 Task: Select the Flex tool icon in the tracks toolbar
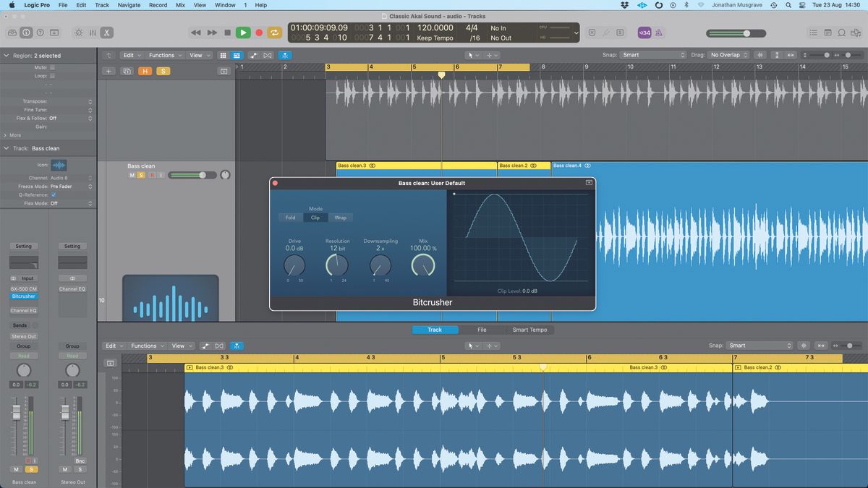coord(284,55)
